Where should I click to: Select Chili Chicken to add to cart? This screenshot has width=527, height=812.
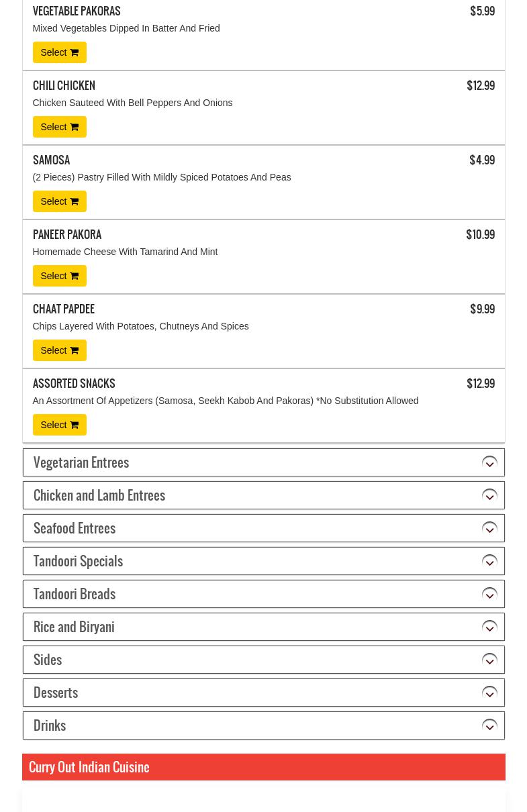59,127
